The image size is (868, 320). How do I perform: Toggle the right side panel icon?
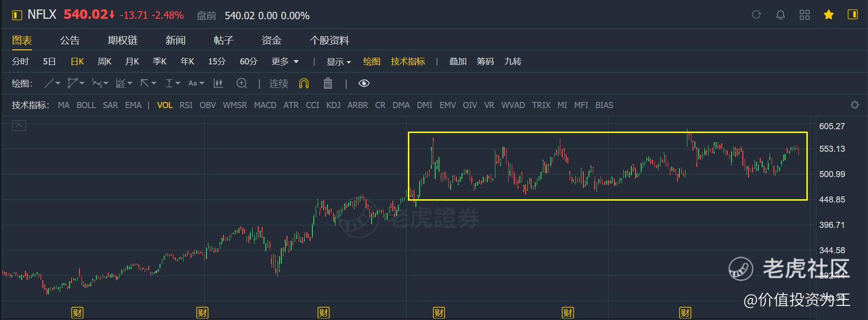852,15
